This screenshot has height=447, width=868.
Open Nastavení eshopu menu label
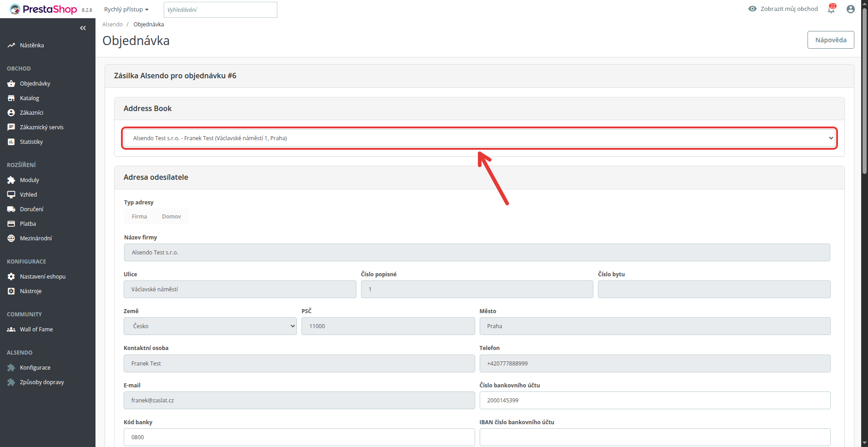click(x=43, y=277)
